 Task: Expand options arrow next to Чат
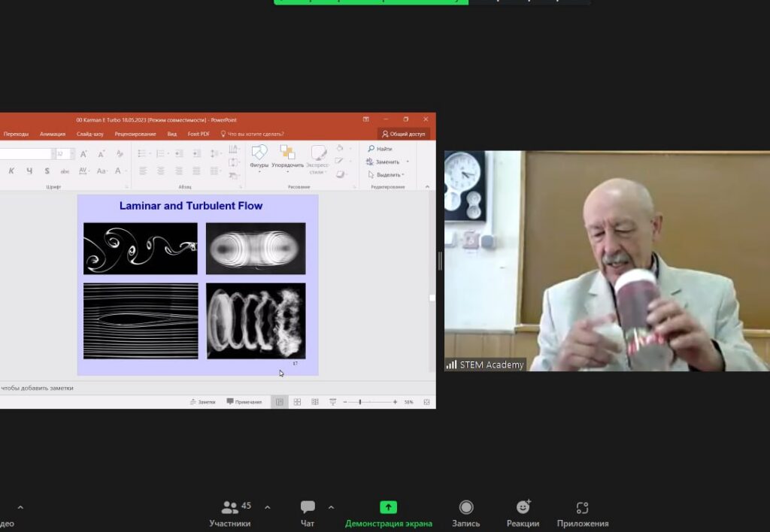pos(331,507)
